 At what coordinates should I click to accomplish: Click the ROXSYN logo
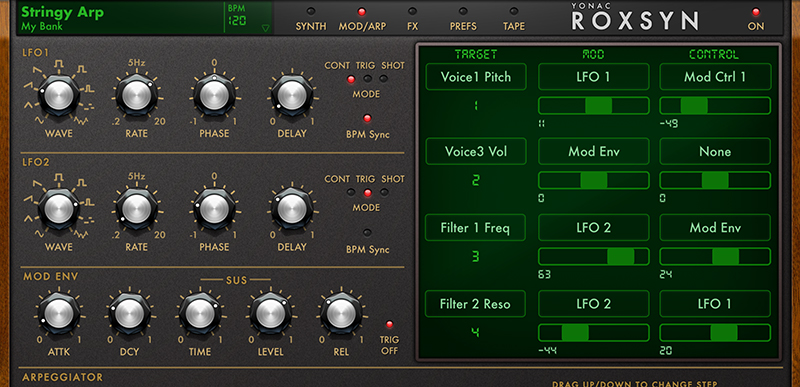(635, 20)
